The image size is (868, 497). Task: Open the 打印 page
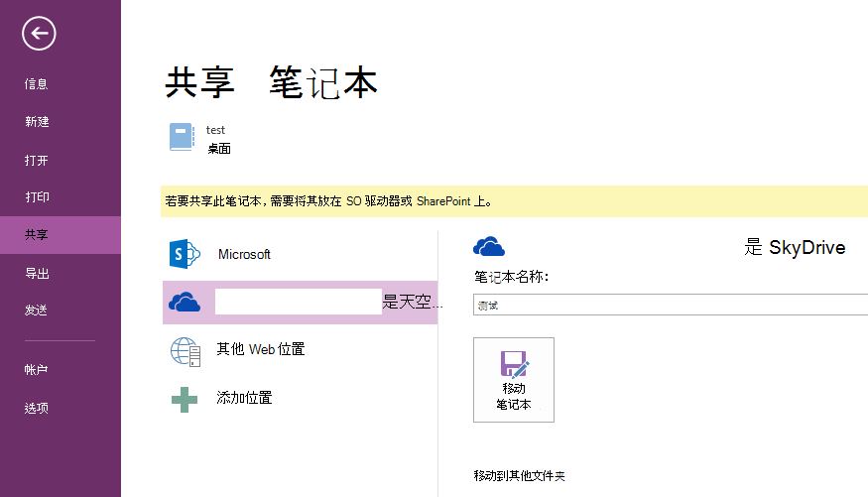coord(37,197)
